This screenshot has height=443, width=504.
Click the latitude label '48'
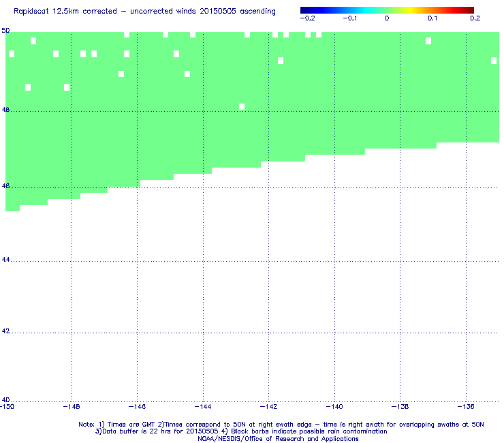pos(5,110)
